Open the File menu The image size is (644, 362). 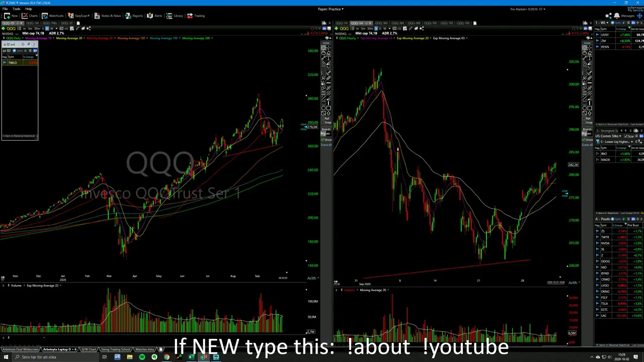point(5,9)
